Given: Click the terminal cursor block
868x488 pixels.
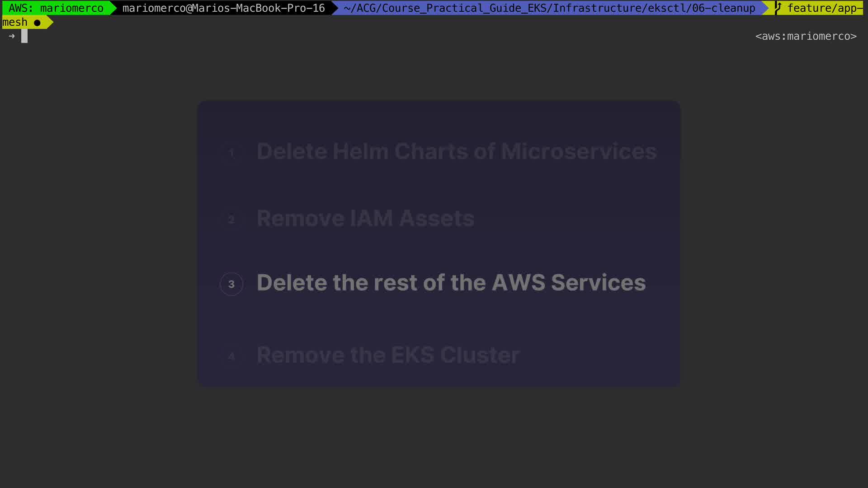Looking at the screenshot, I should [x=24, y=36].
